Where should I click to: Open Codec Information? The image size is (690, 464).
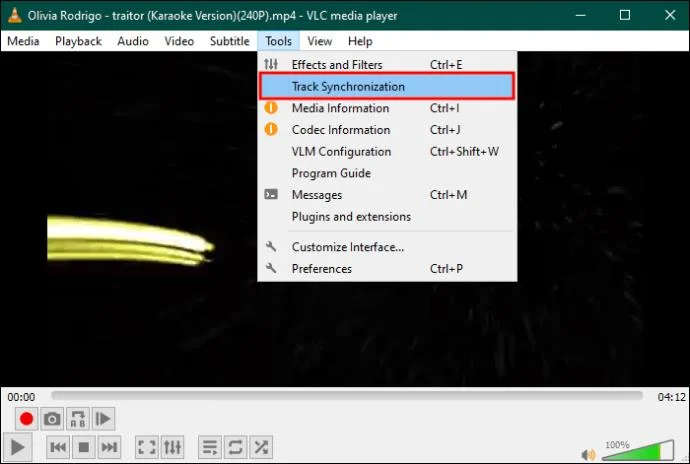pos(387,130)
